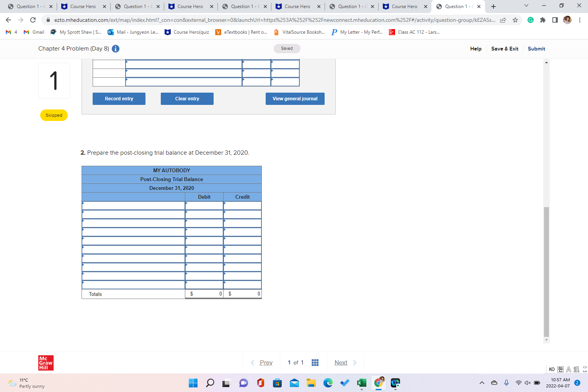This screenshot has height=392, width=588.
Task: Open the Grammarly extension icon
Action: tap(531, 20)
